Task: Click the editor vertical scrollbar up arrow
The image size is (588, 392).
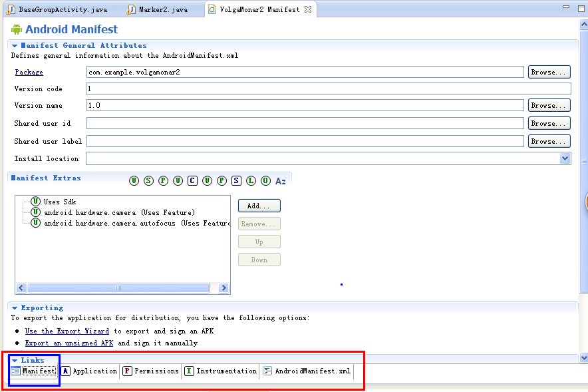Action: click(x=584, y=25)
